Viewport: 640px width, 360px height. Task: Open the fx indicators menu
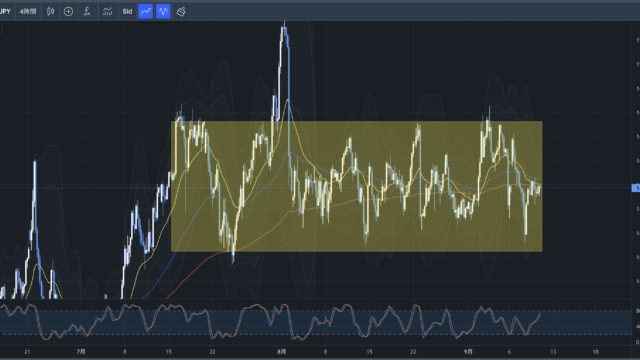(87, 11)
